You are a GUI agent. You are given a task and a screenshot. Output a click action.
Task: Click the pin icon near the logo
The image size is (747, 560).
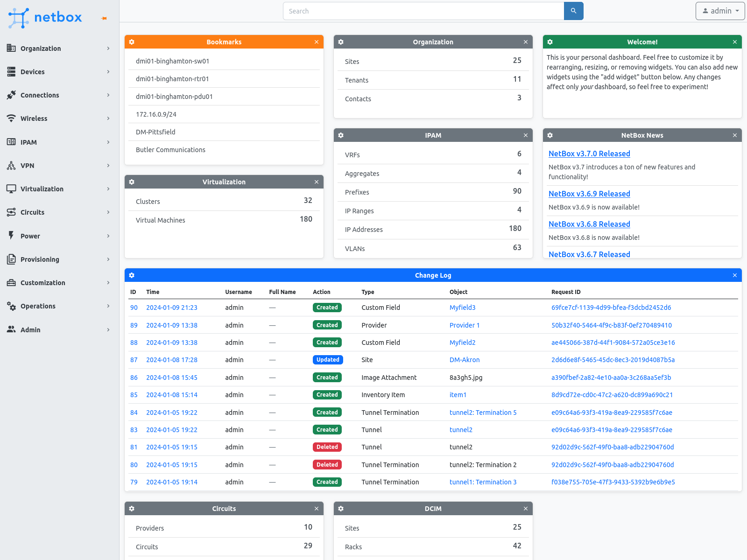[x=103, y=18]
